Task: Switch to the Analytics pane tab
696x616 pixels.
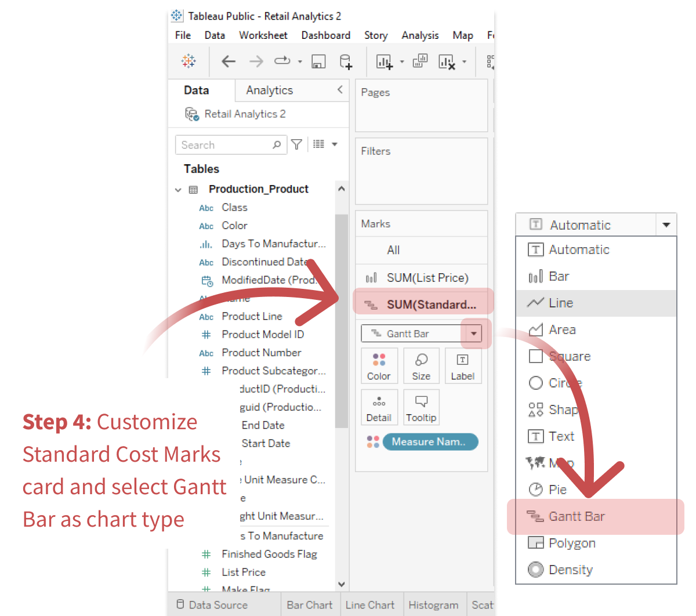Action: [x=270, y=90]
